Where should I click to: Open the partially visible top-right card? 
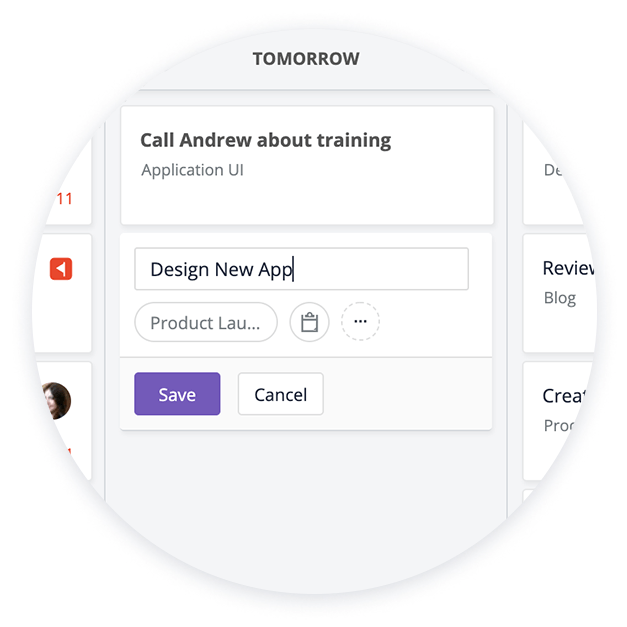552,172
